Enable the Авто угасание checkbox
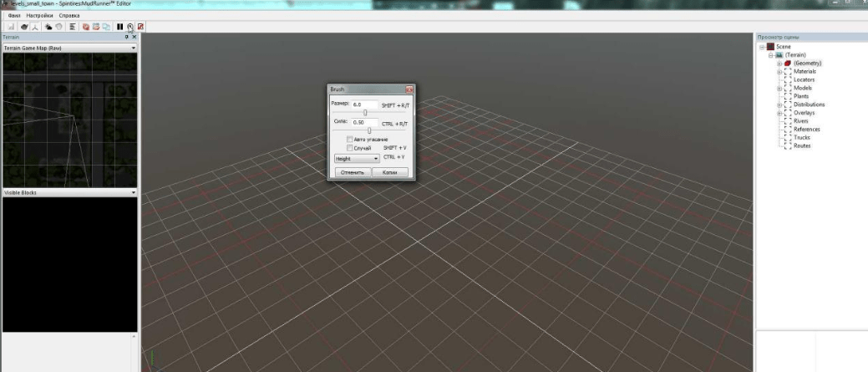 pyautogui.click(x=350, y=139)
